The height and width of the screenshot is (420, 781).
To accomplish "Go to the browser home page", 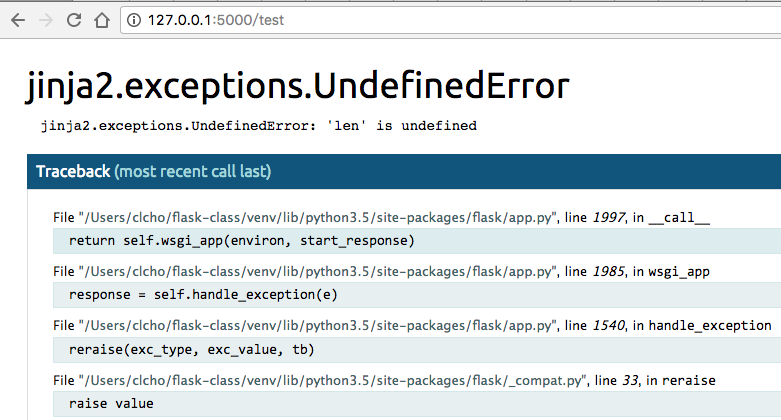I will point(101,19).
